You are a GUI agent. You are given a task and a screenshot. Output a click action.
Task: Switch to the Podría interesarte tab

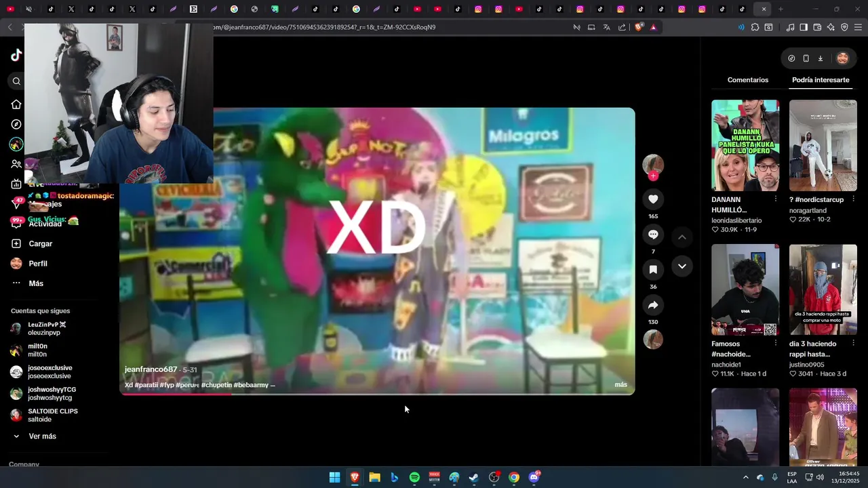(x=821, y=80)
